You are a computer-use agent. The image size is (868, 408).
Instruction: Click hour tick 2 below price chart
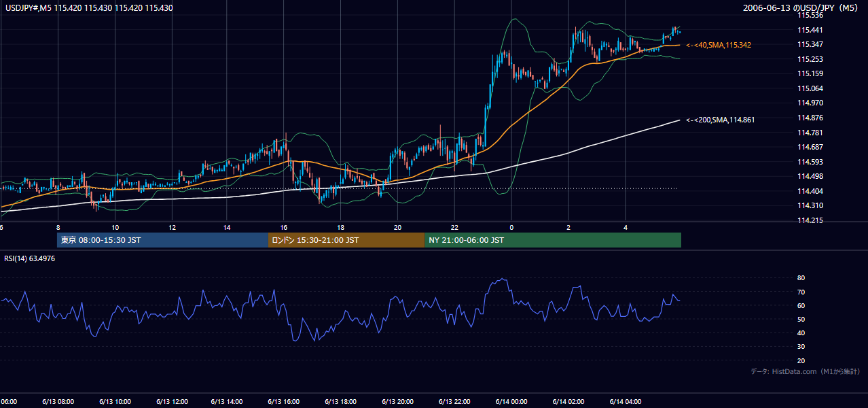pos(568,227)
